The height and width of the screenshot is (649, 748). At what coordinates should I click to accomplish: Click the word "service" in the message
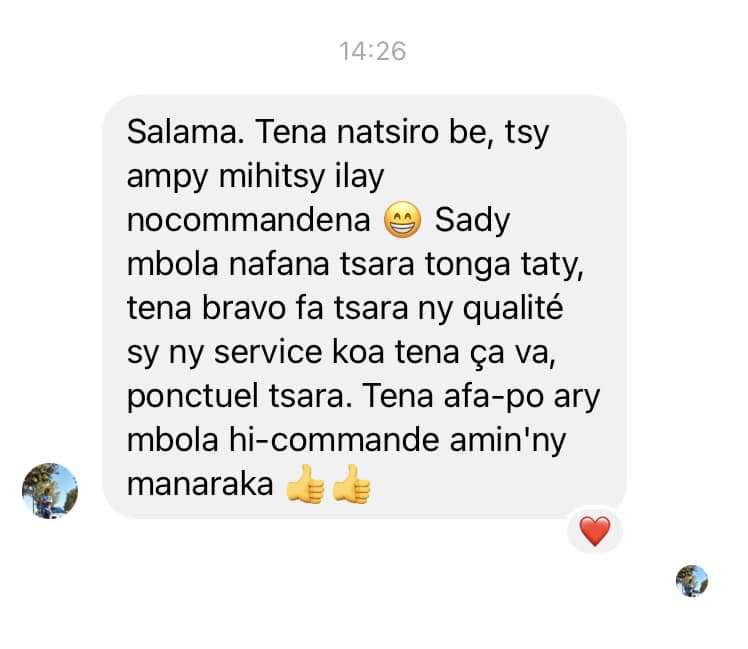[x=268, y=352]
